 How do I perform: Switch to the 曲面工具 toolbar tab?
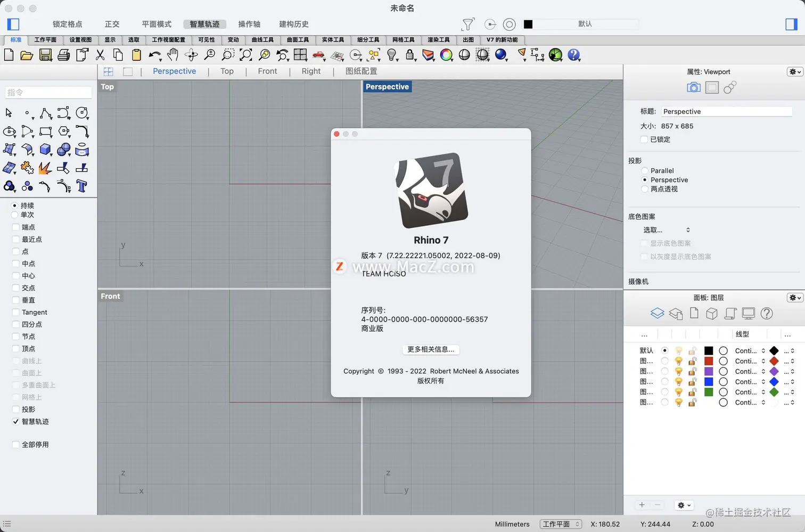(298, 40)
